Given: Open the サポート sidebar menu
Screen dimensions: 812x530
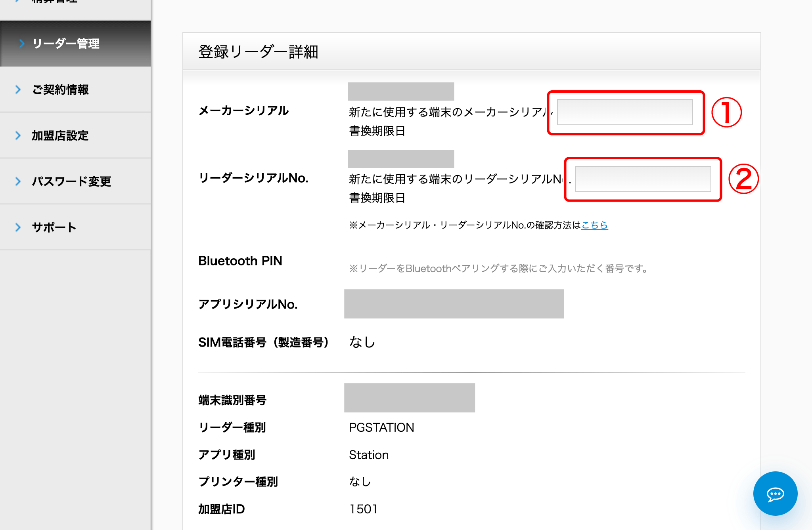Looking at the screenshot, I should click(75, 227).
